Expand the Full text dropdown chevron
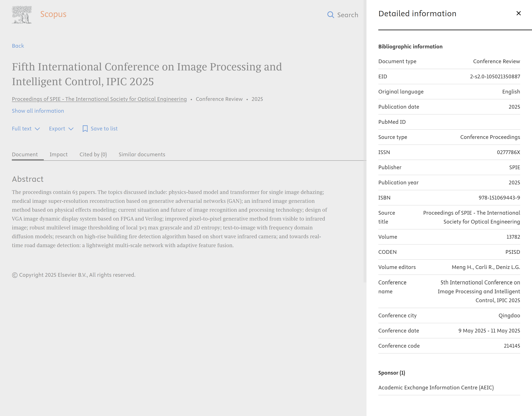The height and width of the screenshot is (416, 532). coord(37,129)
